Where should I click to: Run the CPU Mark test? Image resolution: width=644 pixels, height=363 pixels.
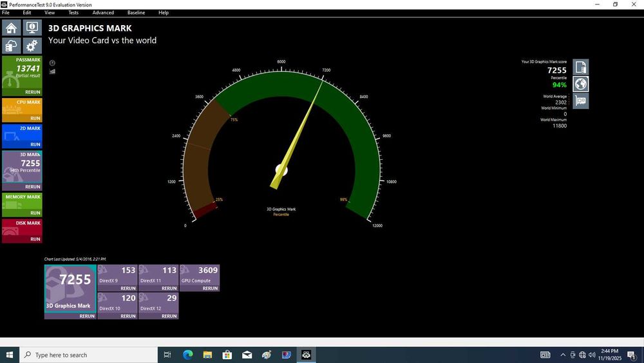[35, 118]
